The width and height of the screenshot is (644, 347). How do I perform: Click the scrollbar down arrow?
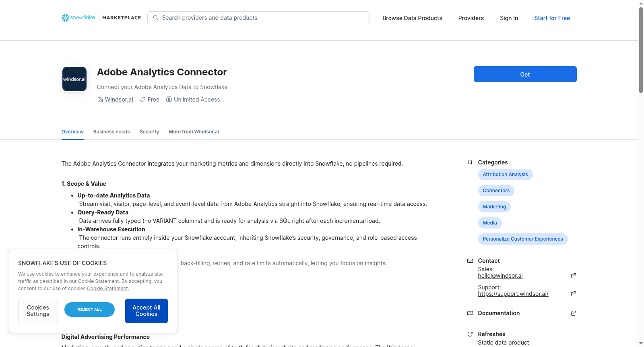(x=641, y=343)
